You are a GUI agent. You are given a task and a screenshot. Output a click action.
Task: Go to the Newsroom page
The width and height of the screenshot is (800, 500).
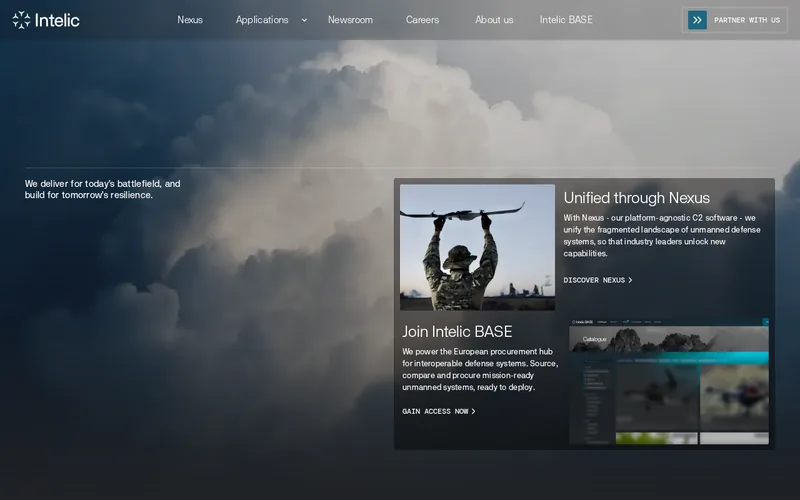350,20
